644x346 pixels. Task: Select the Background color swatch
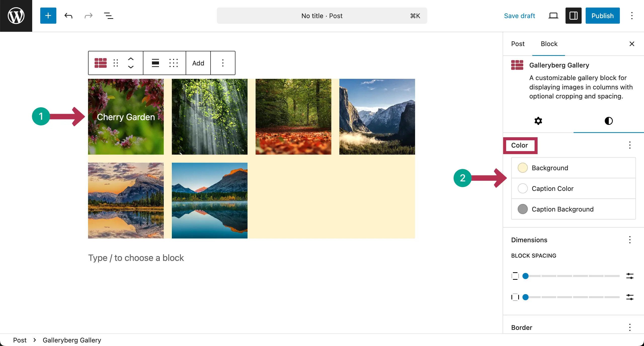point(522,168)
